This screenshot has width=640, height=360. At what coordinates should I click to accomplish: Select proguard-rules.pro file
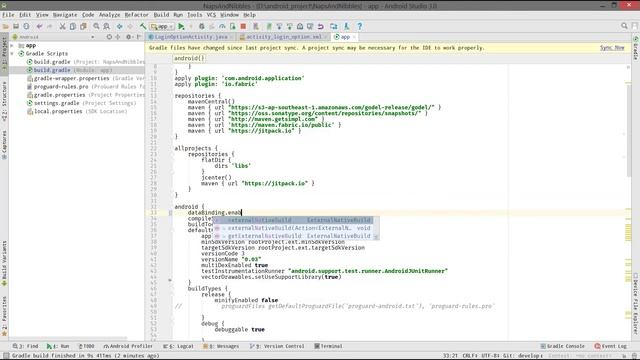point(85,87)
